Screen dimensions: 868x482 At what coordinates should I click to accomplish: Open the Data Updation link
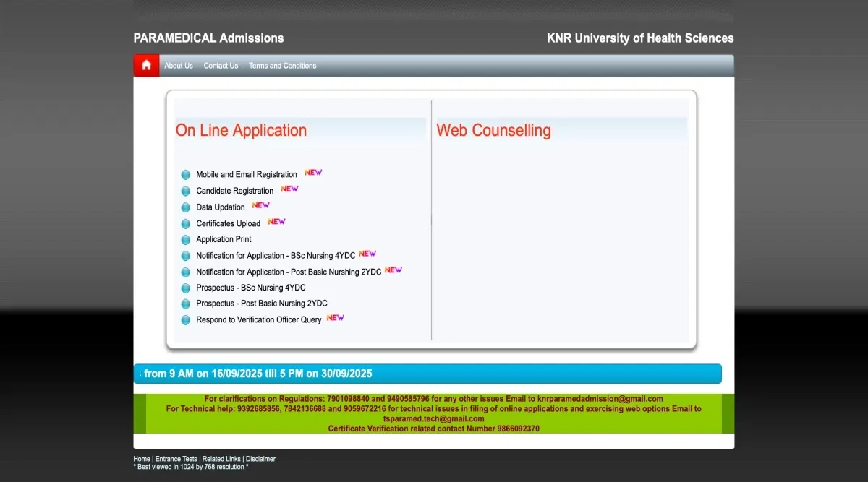[x=221, y=207]
